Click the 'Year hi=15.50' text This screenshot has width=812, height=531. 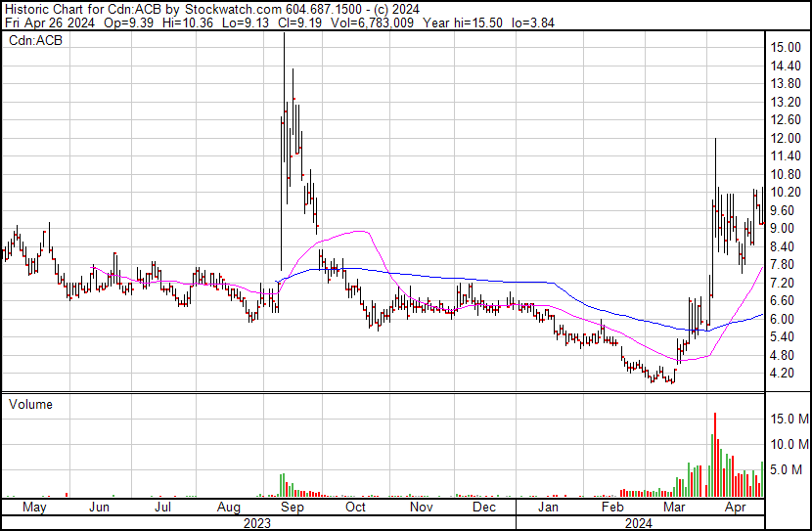pyautogui.click(x=463, y=22)
